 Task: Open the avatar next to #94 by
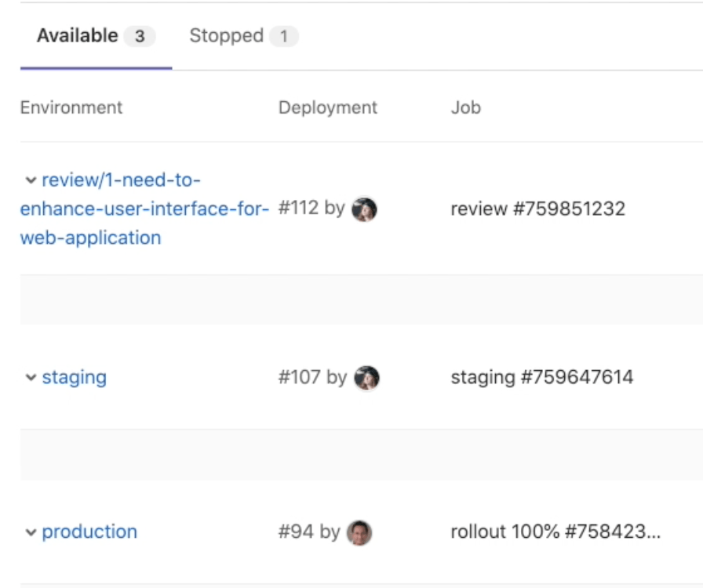point(359,532)
